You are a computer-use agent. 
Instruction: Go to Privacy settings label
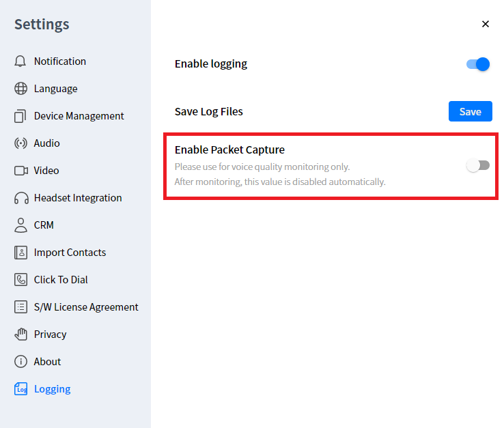pyautogui.click(x=51, y=334)
